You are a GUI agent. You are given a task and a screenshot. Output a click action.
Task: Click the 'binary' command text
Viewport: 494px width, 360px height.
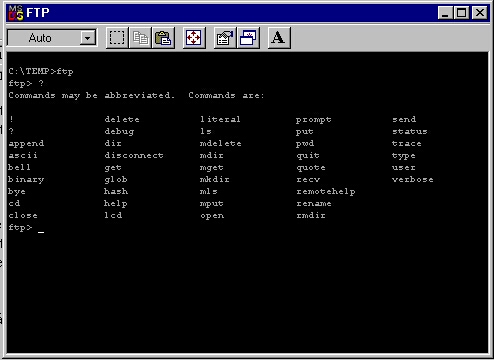[x=26, y=180]
